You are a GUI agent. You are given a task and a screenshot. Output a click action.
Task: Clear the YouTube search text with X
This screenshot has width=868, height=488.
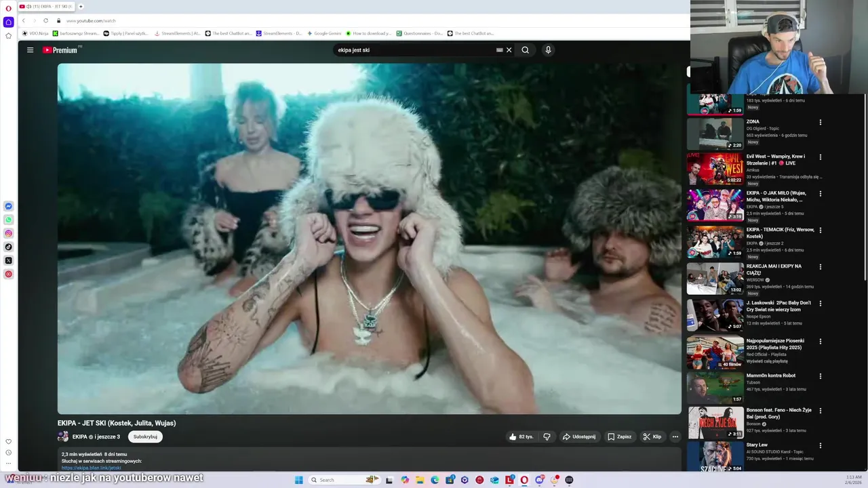point(509,49)
